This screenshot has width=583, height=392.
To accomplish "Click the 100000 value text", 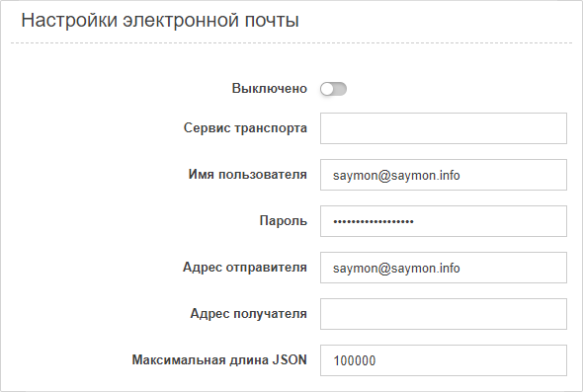I will pyautogui.click(x=355, y=360).
